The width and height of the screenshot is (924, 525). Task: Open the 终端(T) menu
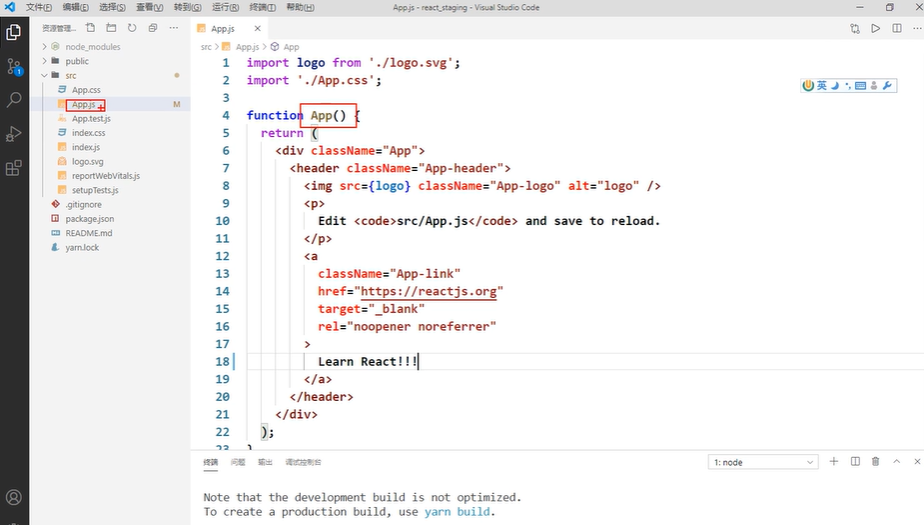tap(262, 7)
